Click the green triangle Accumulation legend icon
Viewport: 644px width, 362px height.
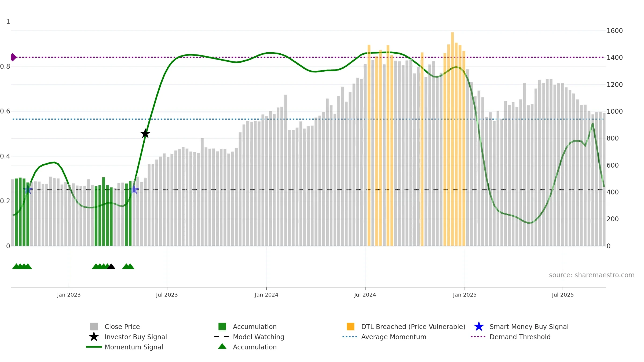[222, 346]
